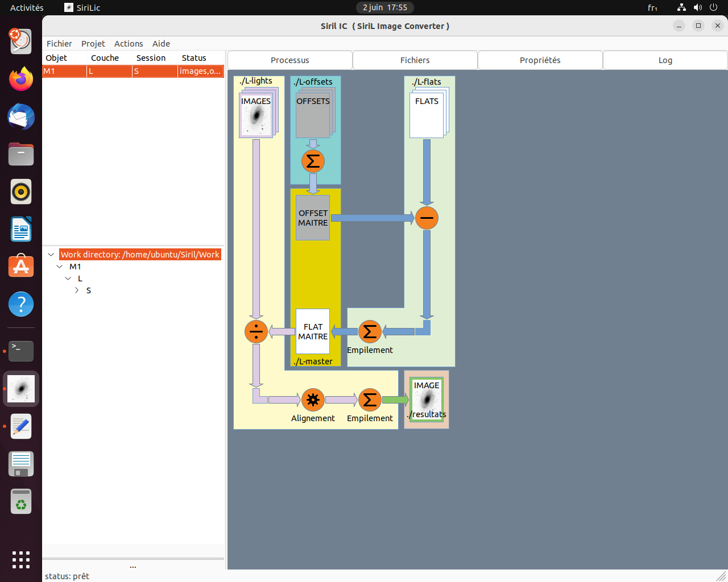Click the final Empilement sum icon before the result image
Screen dimensions: 728x582
click(x=370, y=400)
